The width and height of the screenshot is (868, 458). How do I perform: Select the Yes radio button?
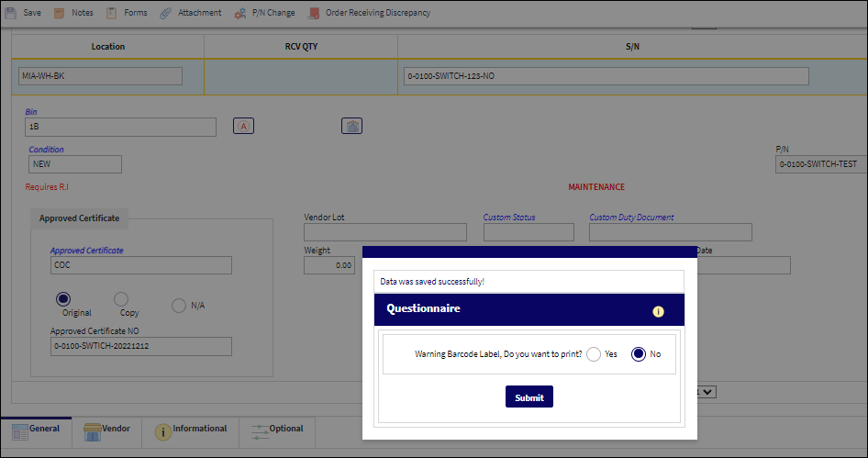tap(594, 354)
